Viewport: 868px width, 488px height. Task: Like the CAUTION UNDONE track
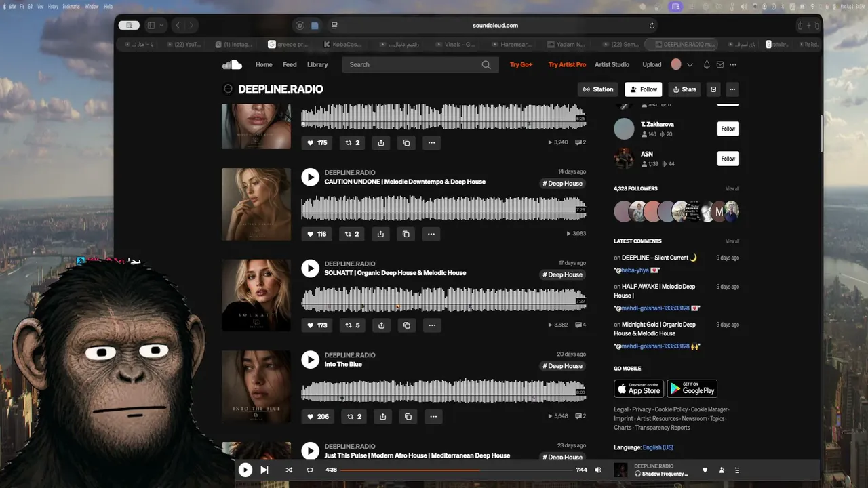317,234
